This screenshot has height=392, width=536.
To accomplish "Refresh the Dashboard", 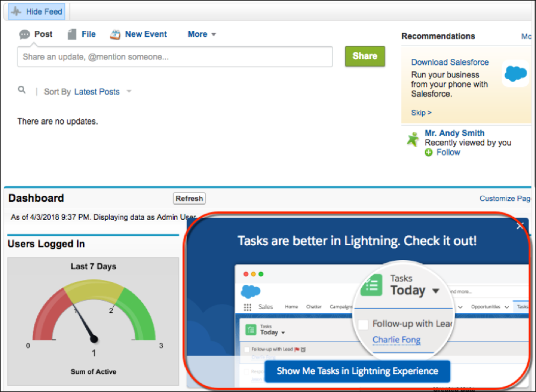I will 189,198.
